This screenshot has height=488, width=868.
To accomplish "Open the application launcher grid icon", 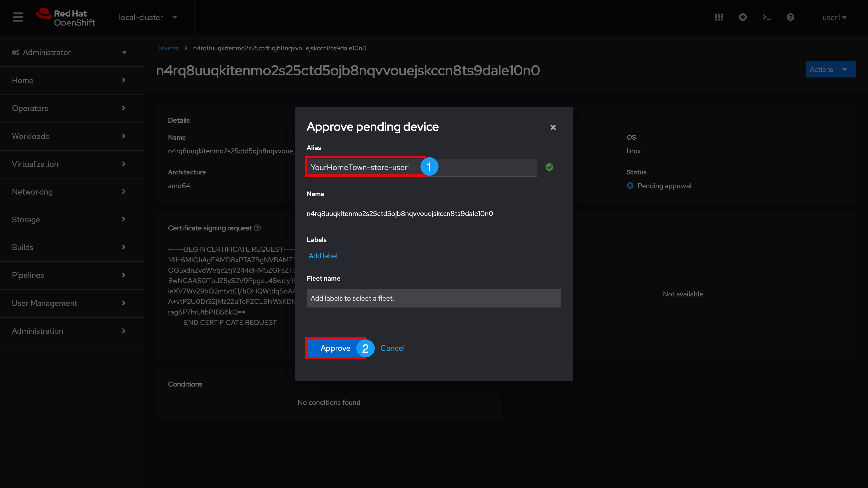I will click(x=719, y=17).
